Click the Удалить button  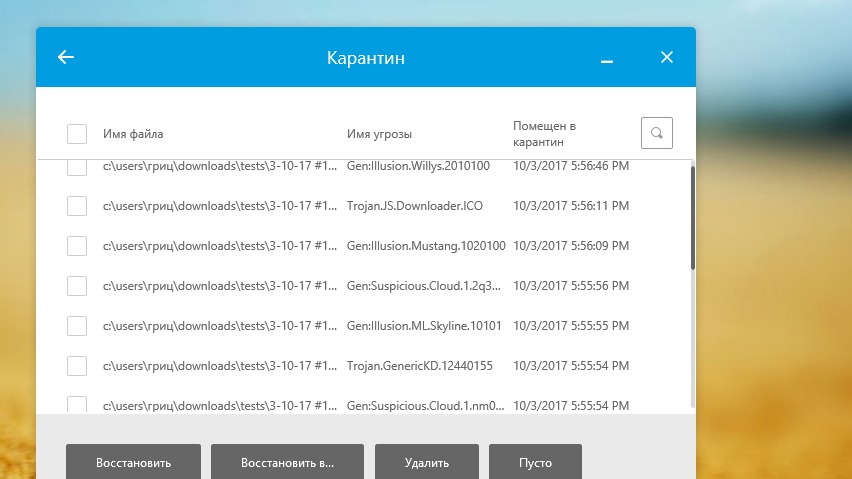[427, 463]
